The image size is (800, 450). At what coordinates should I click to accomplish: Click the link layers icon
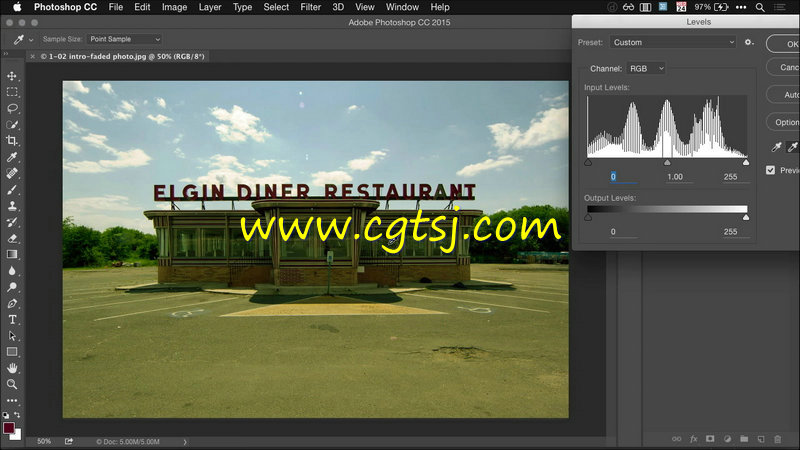(677, 439)
